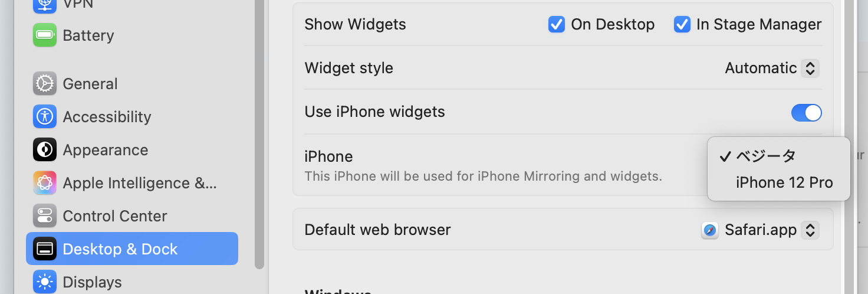
Task: Select the Displays sun icon
Action: pos(45,282)
